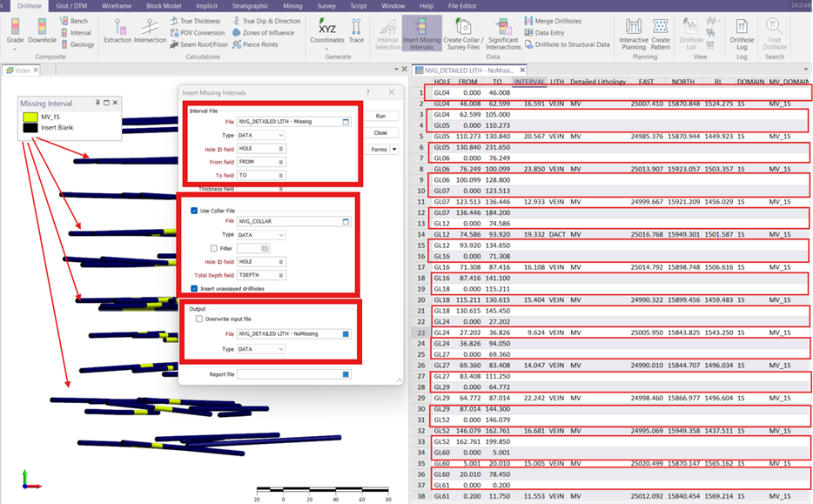Uncheck the Use Collar File checkbox
813x504 pixels.
(x=194, y=210)
